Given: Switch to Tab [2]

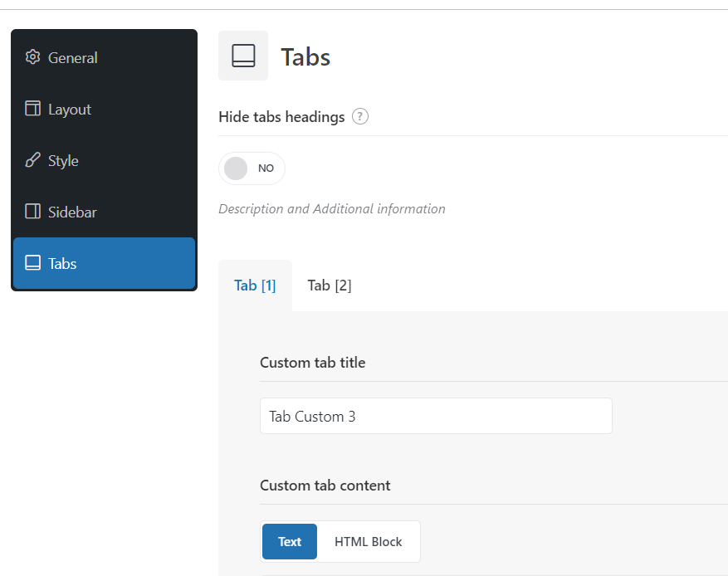Looking at the screenshot, I should click(x=330, y=286).
